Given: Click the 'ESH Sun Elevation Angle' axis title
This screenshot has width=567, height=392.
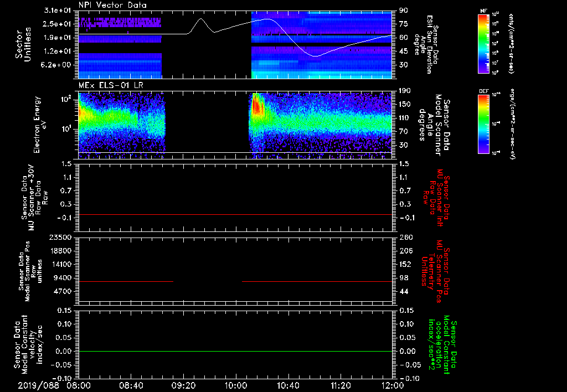Looking at the screenshot, I should (426, 44).
